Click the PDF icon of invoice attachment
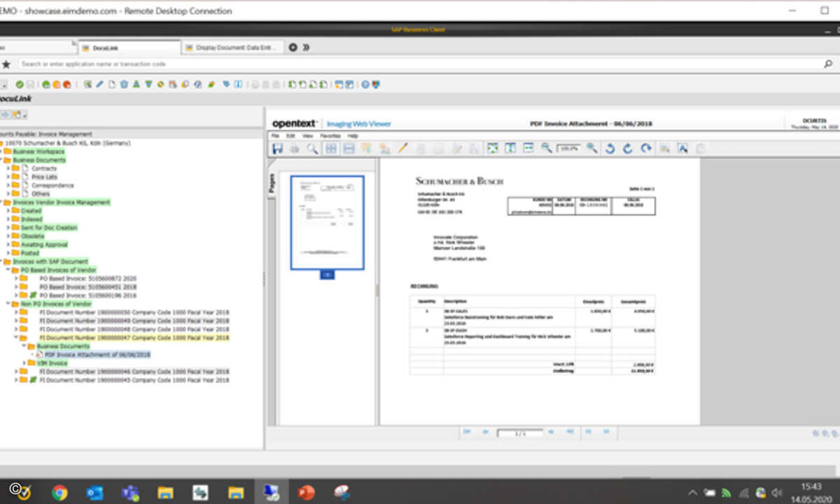Viewport: 840px width, 504px height. click(39, 355)
